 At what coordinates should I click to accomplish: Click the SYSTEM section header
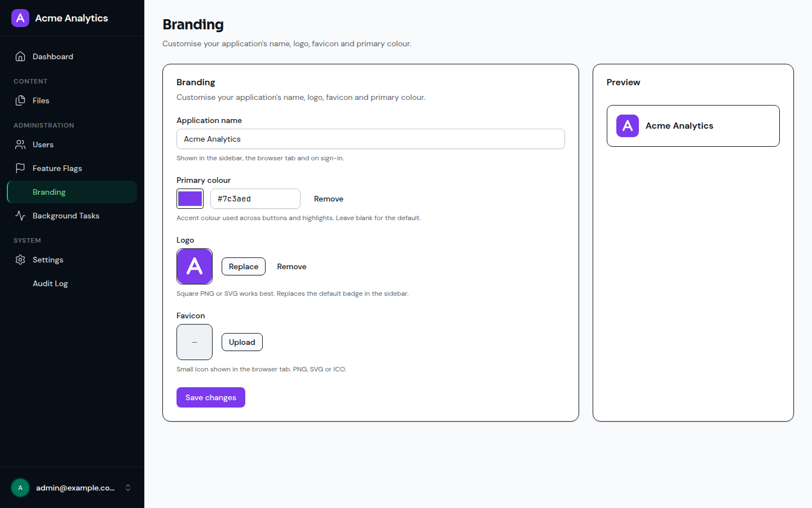[x=27, y=240]
